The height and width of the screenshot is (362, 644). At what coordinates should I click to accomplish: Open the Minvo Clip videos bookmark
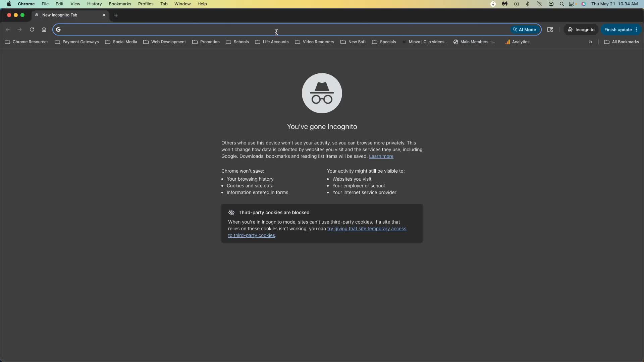[425, 42]
